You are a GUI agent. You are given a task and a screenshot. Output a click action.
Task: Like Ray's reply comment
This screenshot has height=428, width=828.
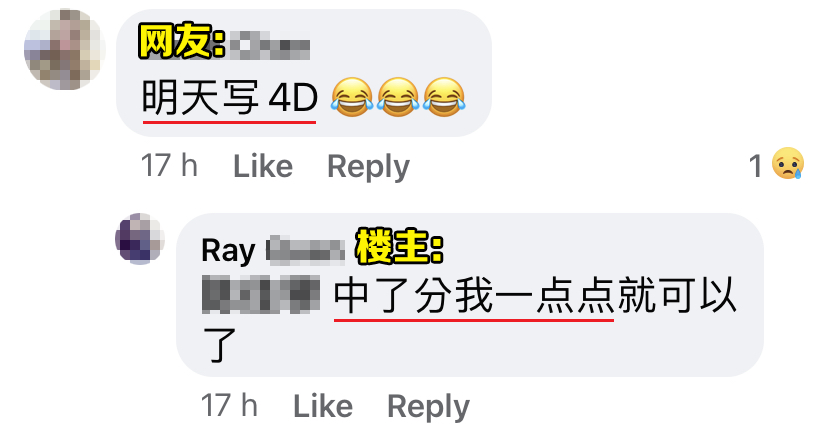point(323,406)
